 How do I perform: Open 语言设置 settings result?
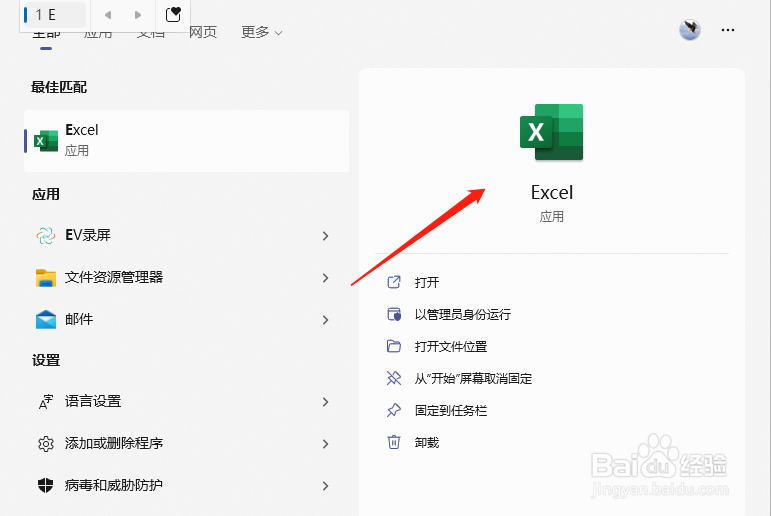pyautogui.click(x=186, y=401)
